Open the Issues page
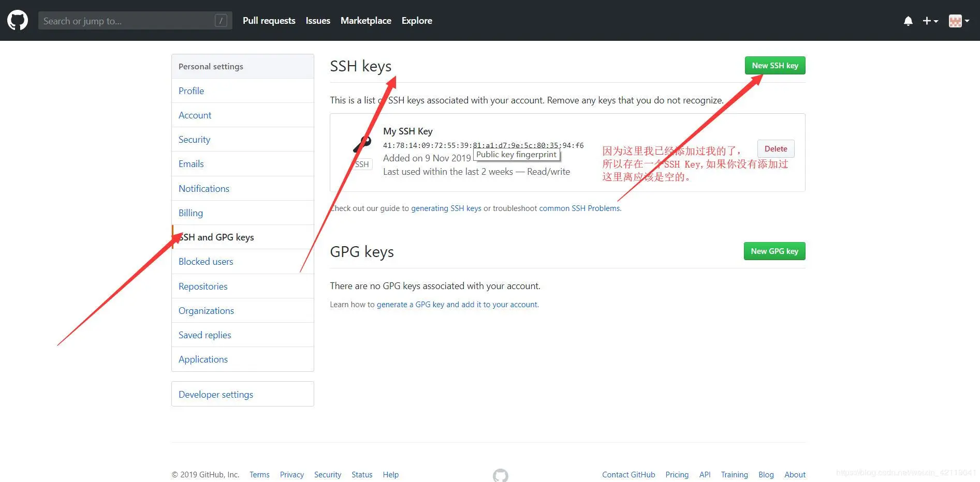The width and height of the screenshot is (980, 482). (318, 21)
